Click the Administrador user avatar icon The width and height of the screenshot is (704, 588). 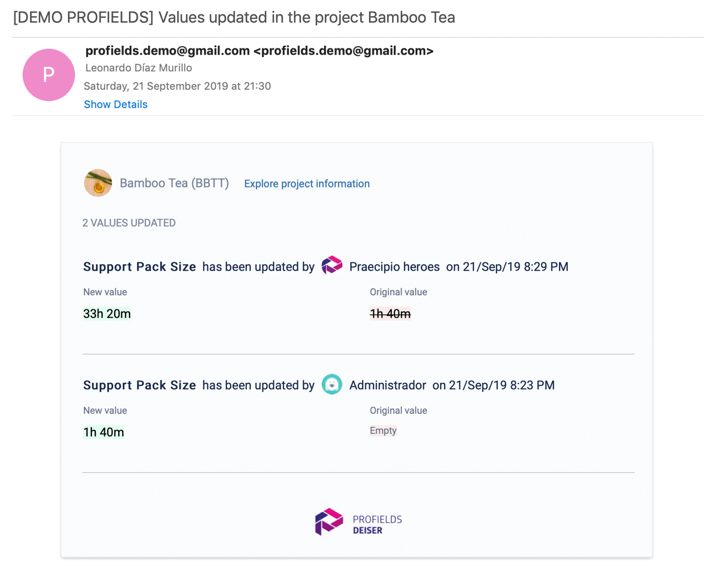click(332, 384)
